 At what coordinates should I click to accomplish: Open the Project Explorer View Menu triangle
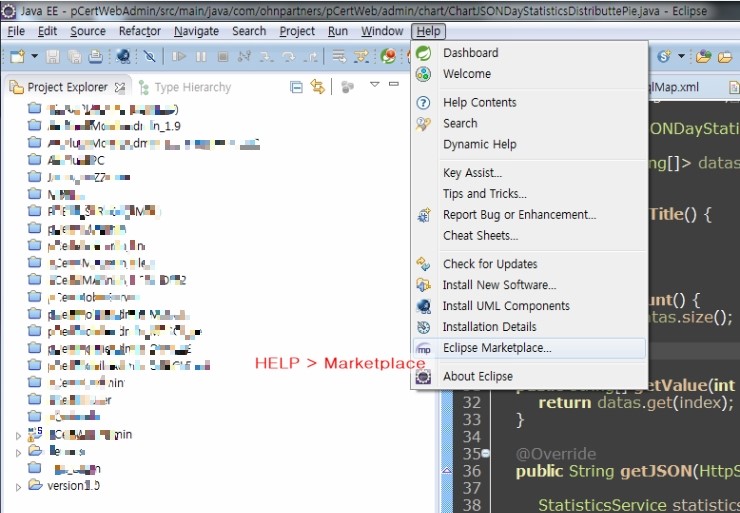(375, 84)
